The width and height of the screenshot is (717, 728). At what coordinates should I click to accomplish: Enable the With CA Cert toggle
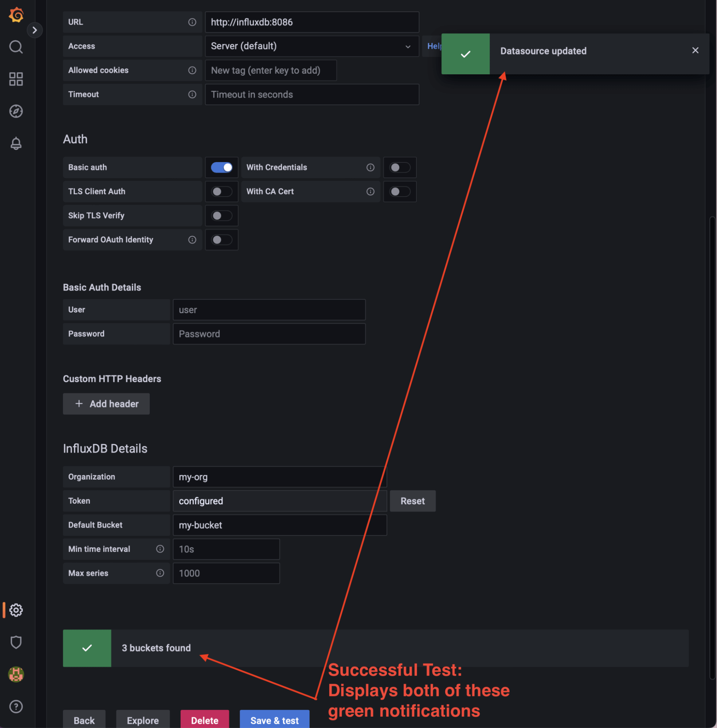tap(400, 192)
